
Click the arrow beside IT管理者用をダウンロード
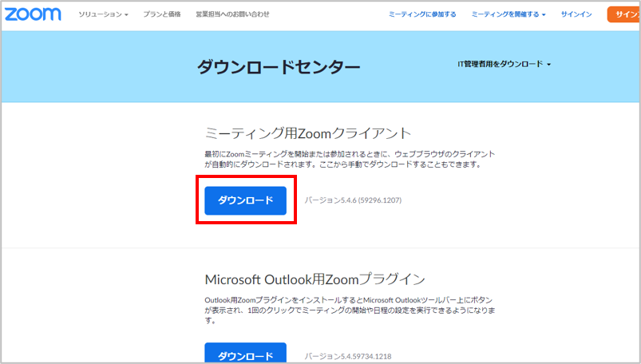pos(549,65)
